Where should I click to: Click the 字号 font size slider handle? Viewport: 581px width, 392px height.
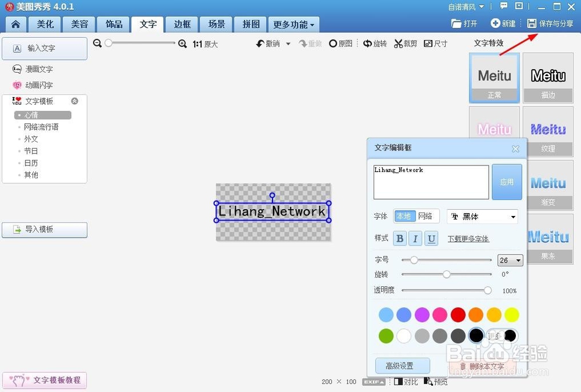coord(414,260)
